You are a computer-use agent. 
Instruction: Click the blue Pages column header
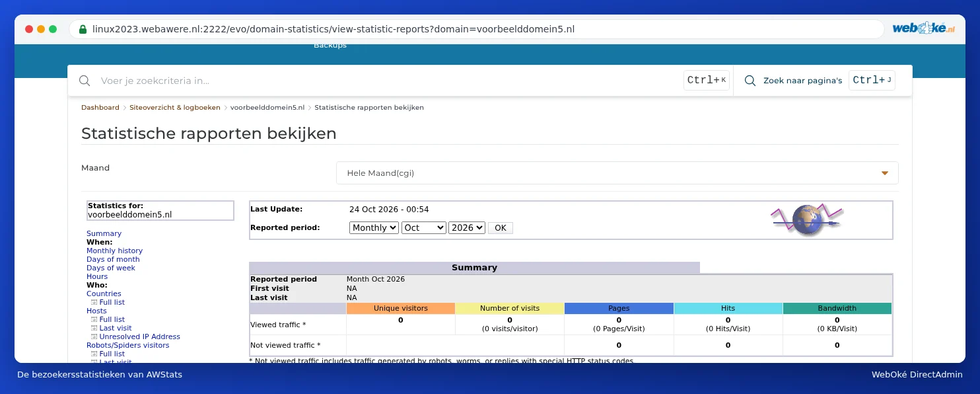[x=619, y=309]
